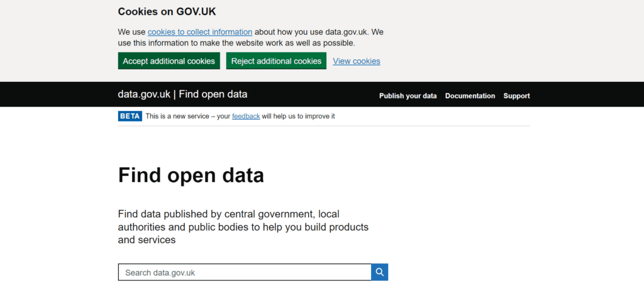Open the View cookies link

click(x=357, y=61)
